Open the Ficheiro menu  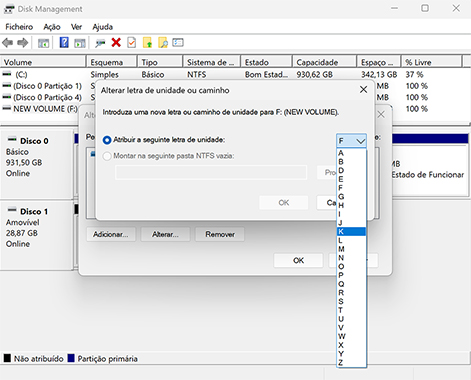[19, 27]
